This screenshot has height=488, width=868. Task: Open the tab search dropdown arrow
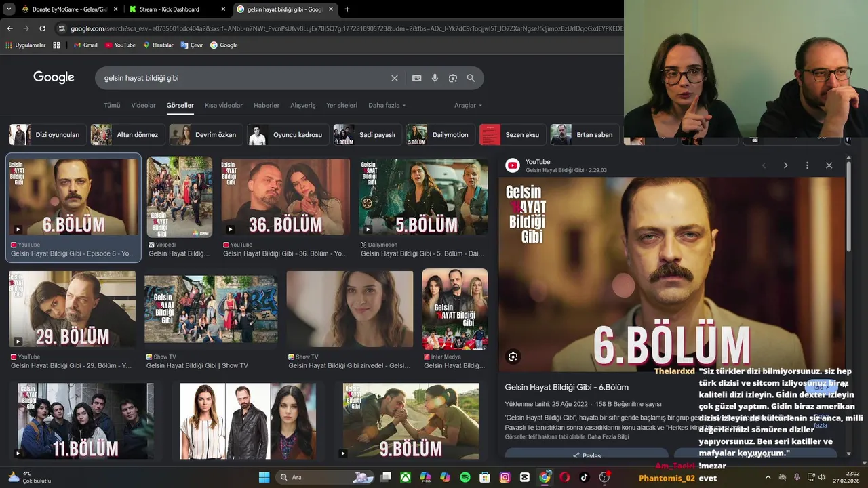click(7, 9)
